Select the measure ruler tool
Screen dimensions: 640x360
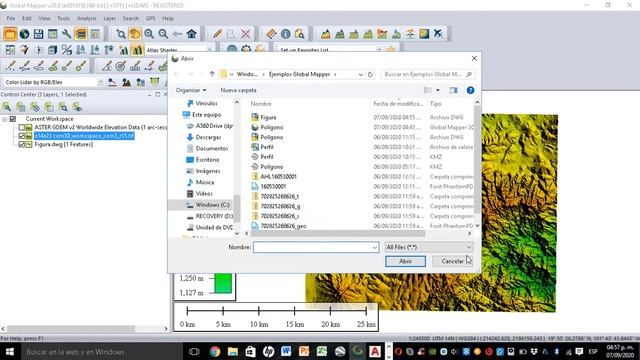[271, 33]
